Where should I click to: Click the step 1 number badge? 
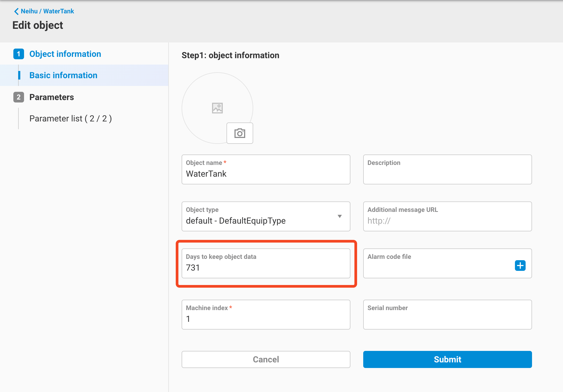(18, 54)
